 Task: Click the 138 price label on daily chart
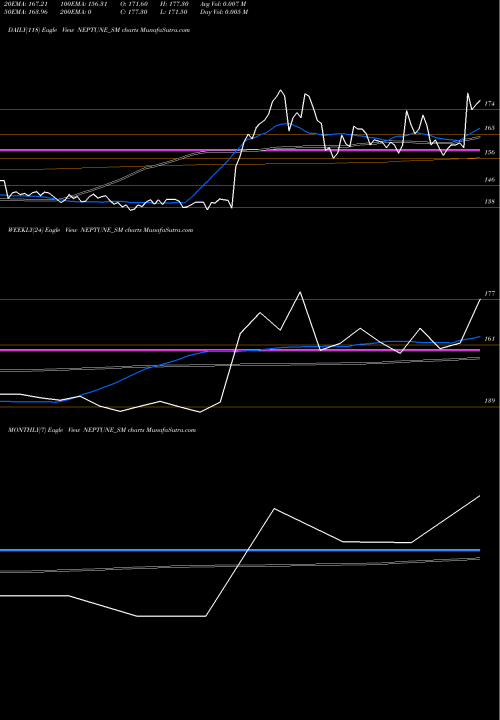tap(490, 201)
